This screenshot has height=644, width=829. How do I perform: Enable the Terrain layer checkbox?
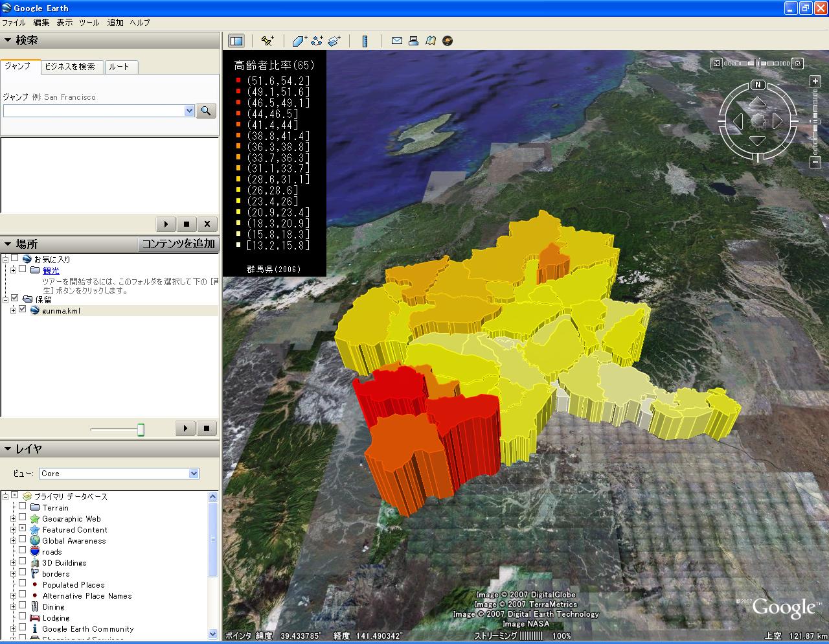tap(23, 507)
